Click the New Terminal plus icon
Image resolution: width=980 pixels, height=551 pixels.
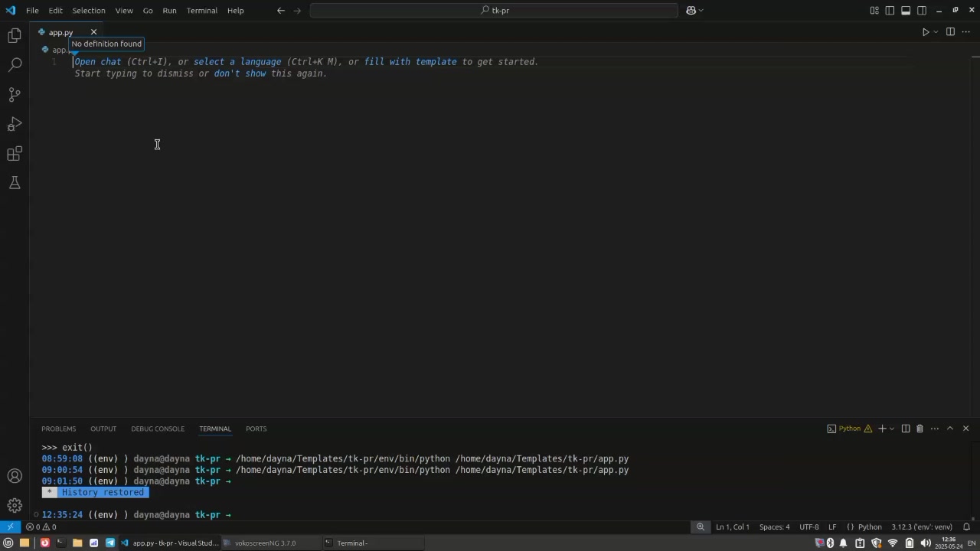click(x=882, y=429)
